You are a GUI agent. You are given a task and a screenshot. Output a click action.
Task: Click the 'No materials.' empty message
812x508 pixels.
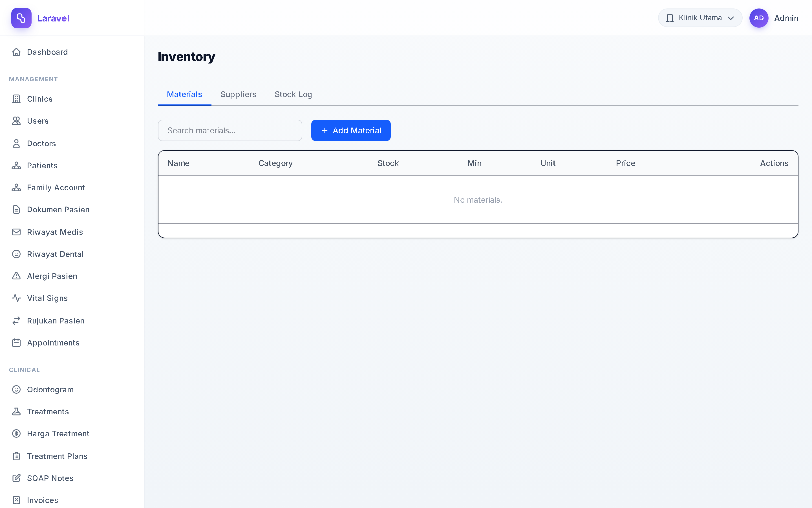pyautogui.click(x=478, y=200)
